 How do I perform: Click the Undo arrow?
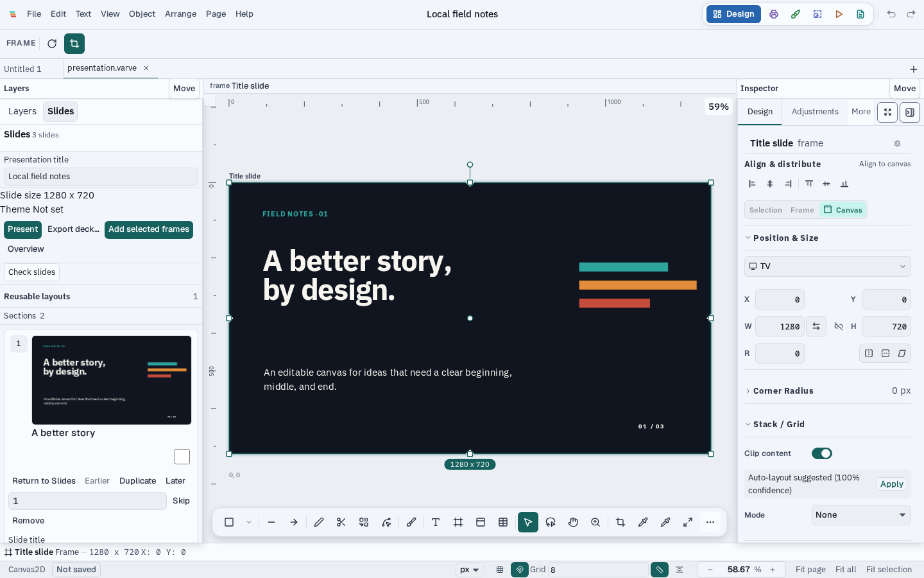point(891,14)
